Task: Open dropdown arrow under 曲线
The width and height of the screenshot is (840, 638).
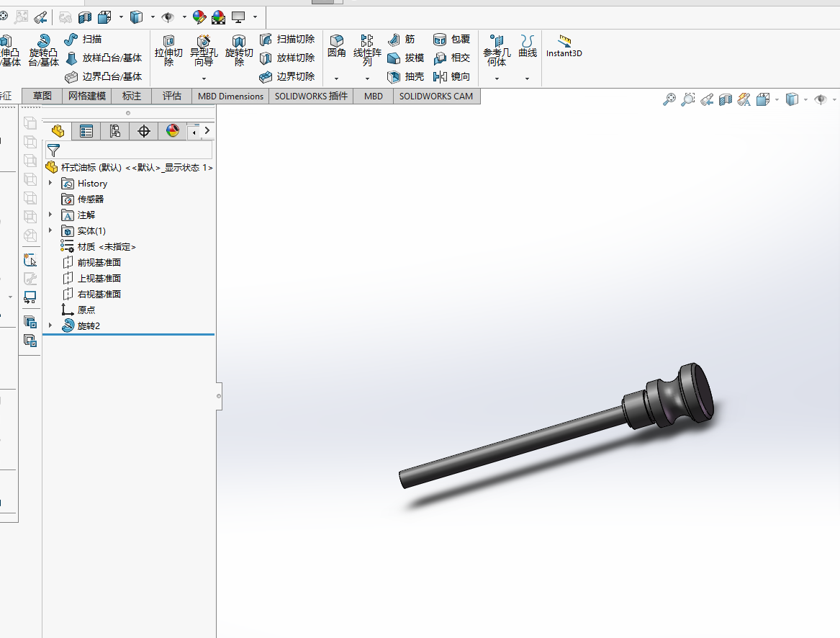Action: [x=527, y=78]
